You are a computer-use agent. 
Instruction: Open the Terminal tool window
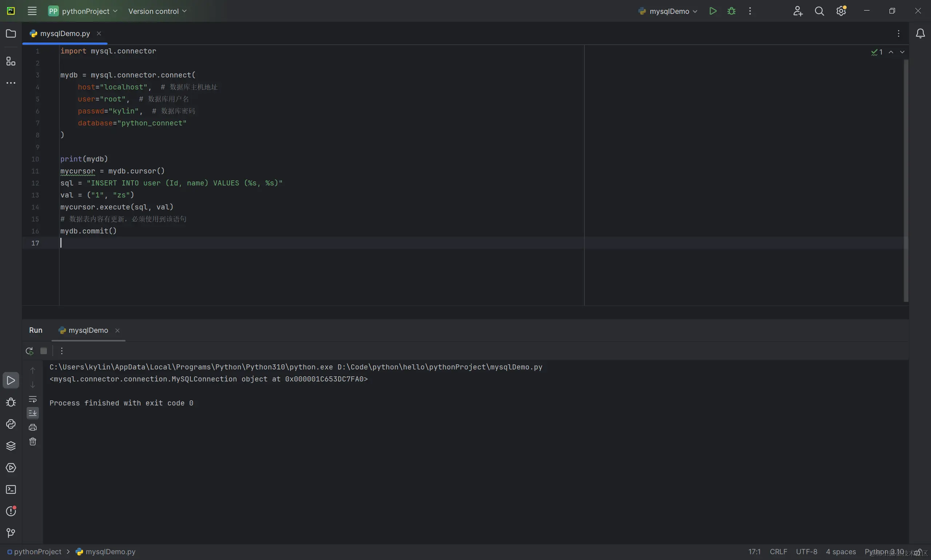(11, 489)
